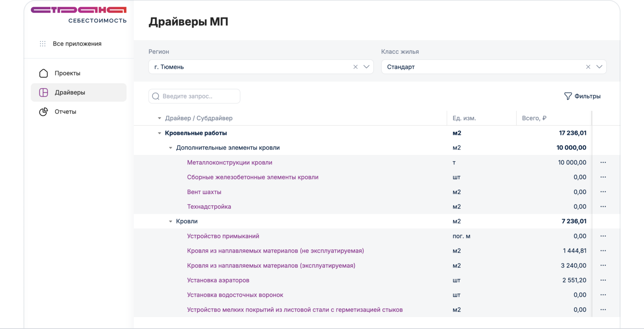The image size is (644, 329).
Task: Open the Filters funnel icon
Action: coord(568,96)
